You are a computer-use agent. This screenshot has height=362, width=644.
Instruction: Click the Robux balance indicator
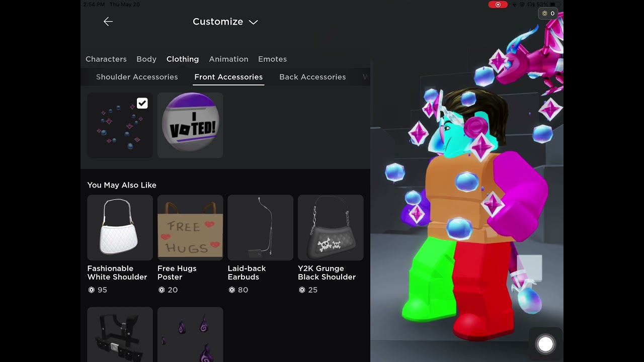548,14
